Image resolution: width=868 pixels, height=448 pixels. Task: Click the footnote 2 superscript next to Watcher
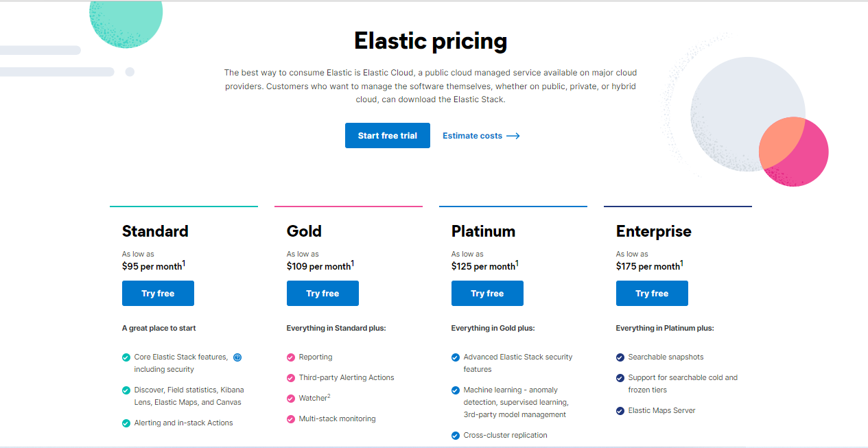coord(329,396)
